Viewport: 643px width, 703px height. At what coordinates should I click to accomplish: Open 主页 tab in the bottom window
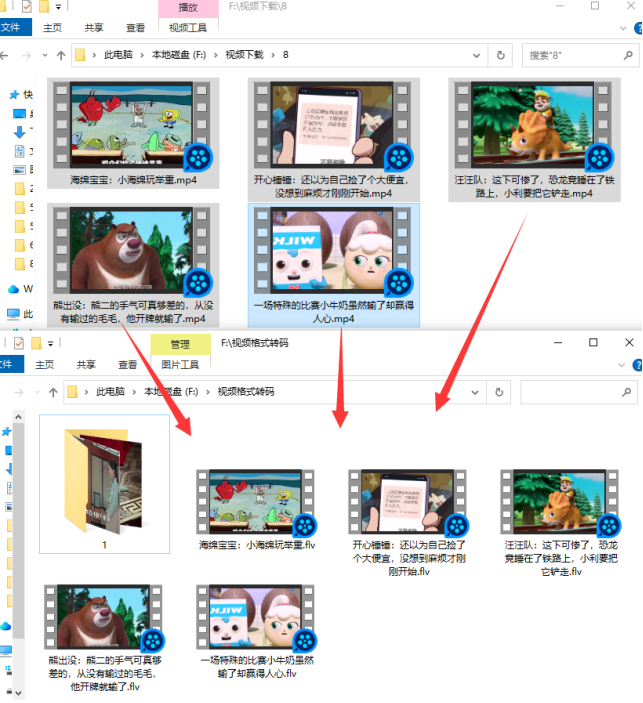[x=44, y=365]
